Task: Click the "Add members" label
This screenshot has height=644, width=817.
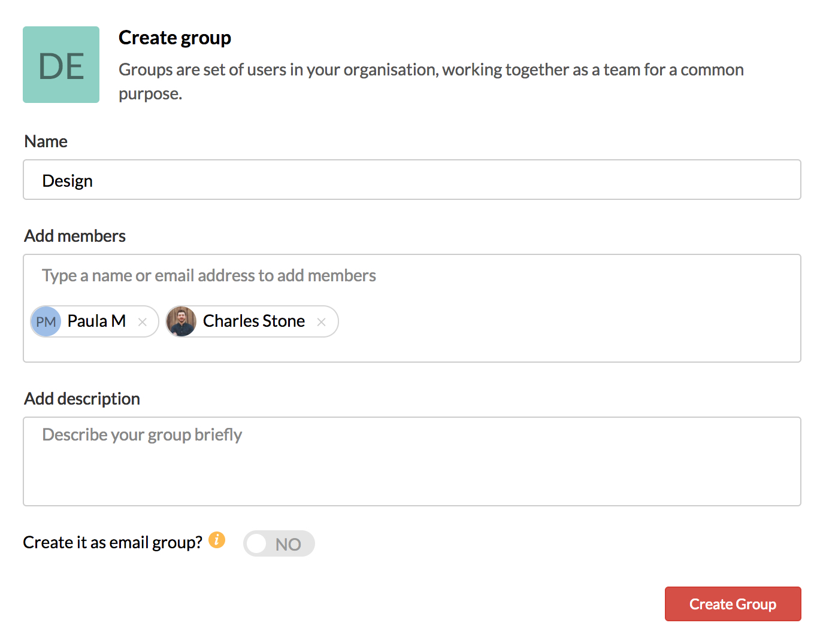Action: click(75, 236)
